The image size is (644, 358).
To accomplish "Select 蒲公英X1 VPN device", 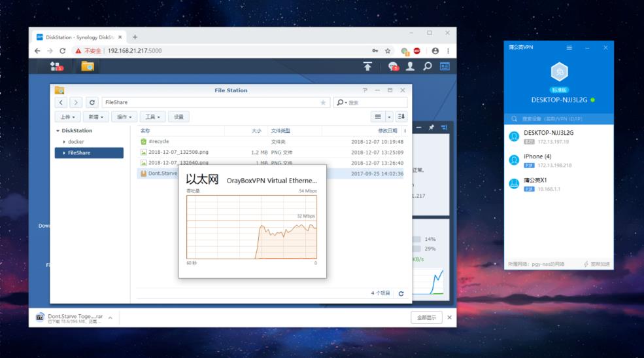I will [559, 184].
